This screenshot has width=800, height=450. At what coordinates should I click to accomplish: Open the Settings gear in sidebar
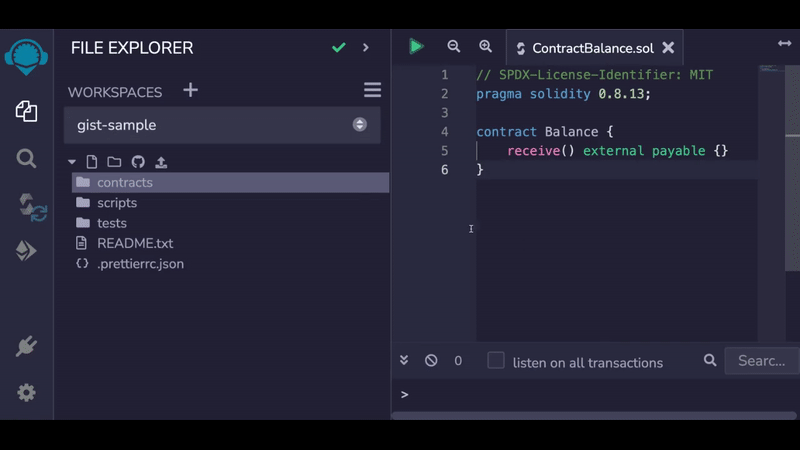pyautogui.click(x=27, y=393)
